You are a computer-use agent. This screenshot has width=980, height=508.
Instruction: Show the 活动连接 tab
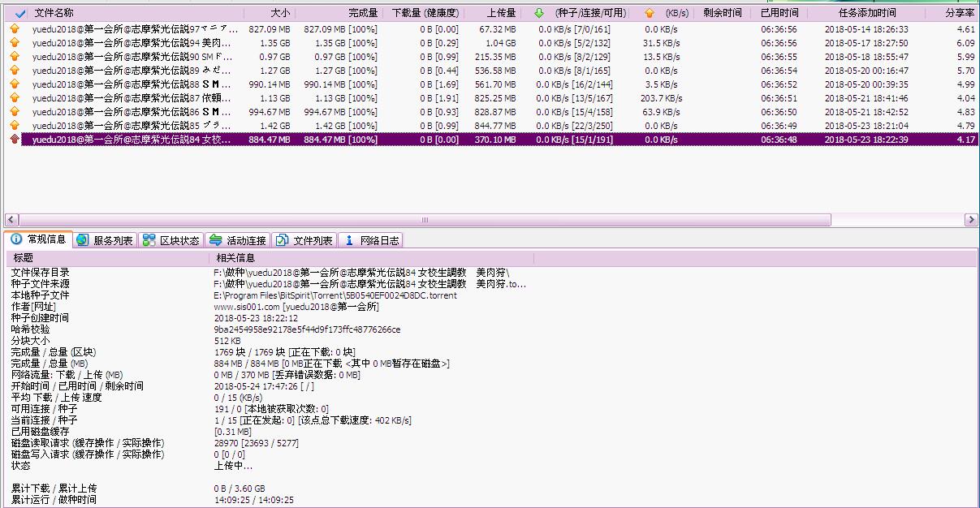pos(236,240)
